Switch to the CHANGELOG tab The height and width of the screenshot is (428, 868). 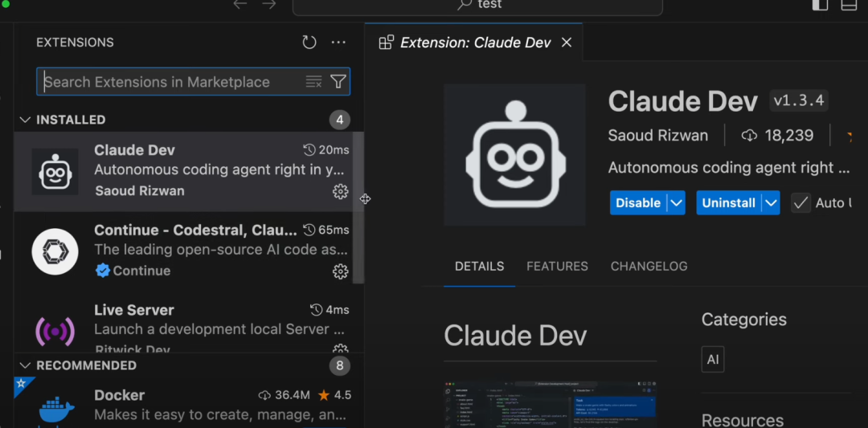point(649,267)
